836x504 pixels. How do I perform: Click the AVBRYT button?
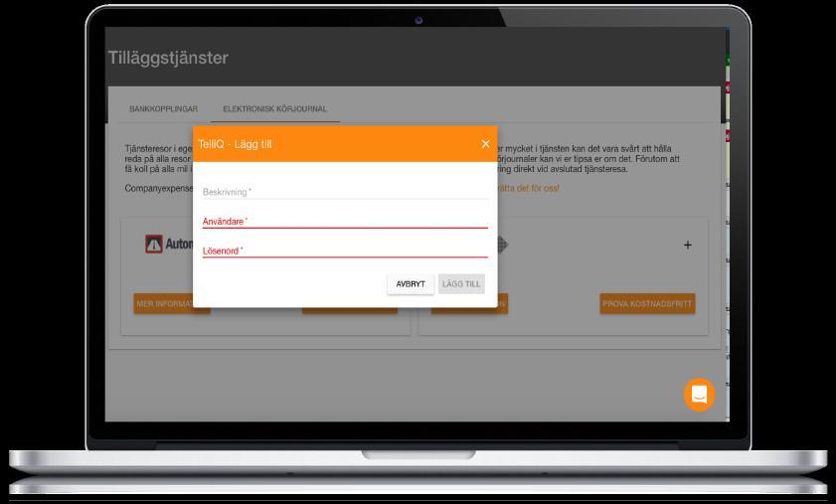click(411, 284)
